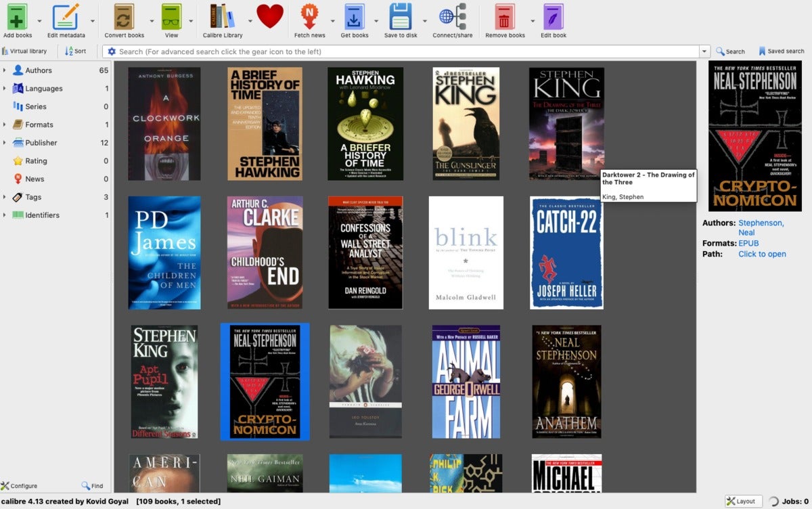Select Confessions of a Wall Street Analyst cover
This screenshot has height=509, width=812.
tap(365, 252)
